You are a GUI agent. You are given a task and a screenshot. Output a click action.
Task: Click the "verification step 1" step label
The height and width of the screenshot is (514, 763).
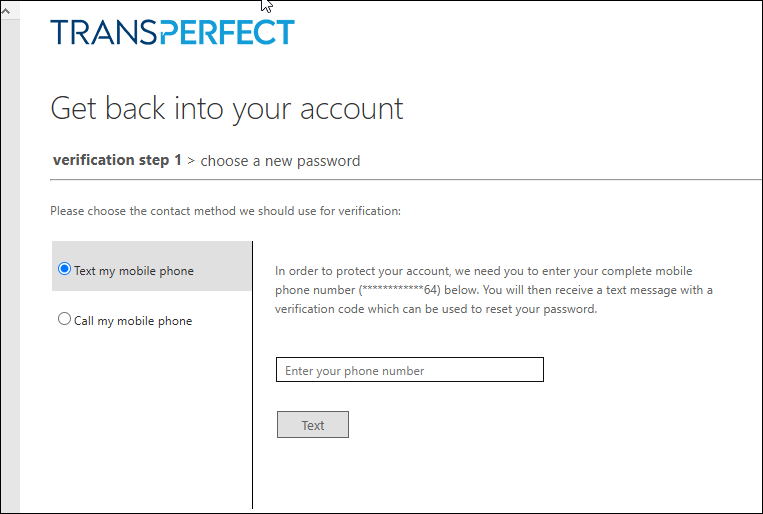click(x=117, y=160)
